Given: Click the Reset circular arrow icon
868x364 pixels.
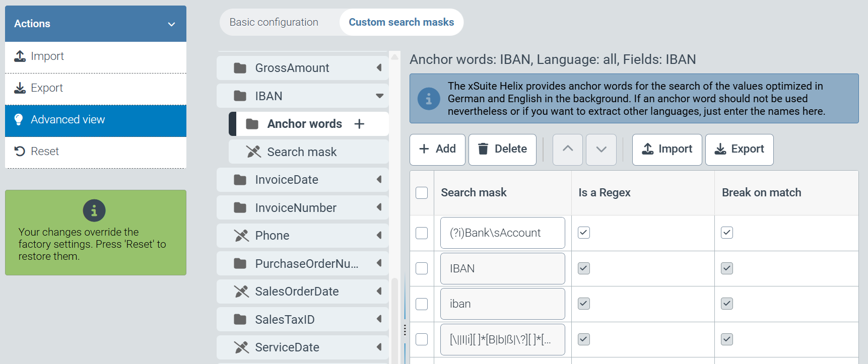Looking at the screenshot, I should (20, 151).
